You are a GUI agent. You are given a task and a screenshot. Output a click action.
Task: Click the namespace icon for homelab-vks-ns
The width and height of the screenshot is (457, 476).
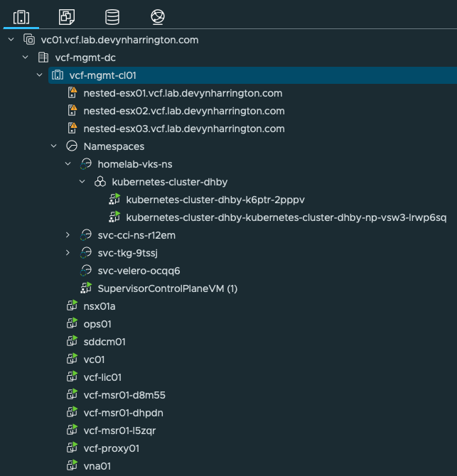[x=86, y=164]
